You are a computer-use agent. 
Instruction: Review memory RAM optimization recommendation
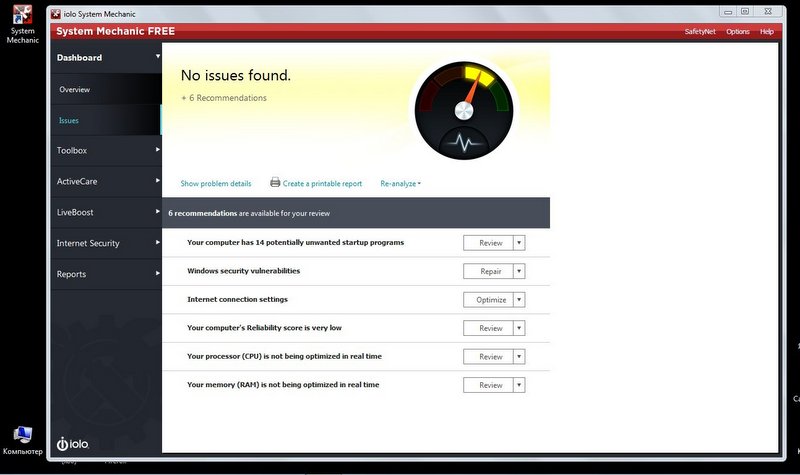tap(488, 385)
